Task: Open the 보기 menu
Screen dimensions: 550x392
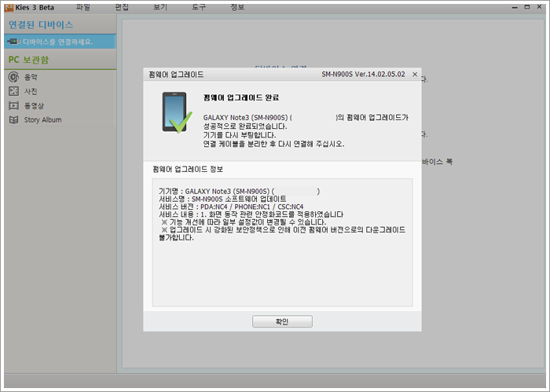Action: 160,7
